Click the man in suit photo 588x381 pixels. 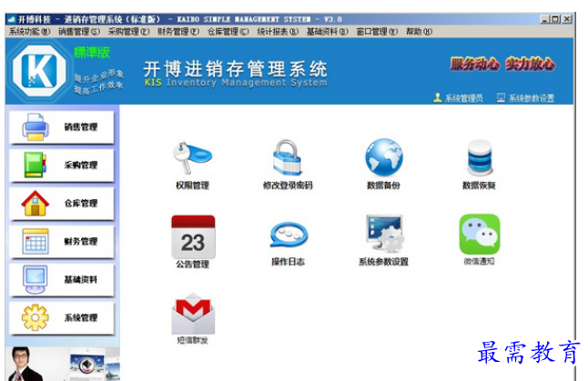click(25, 364)
